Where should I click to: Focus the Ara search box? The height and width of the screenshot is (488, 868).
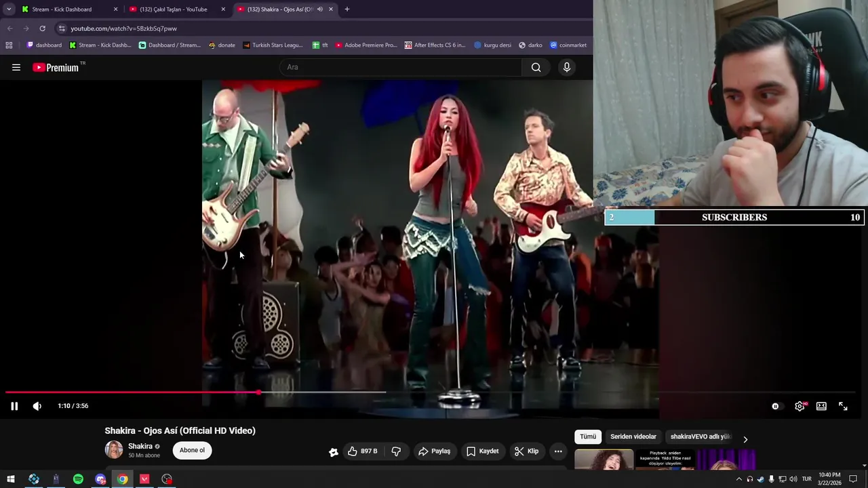(x=400, y=67)
